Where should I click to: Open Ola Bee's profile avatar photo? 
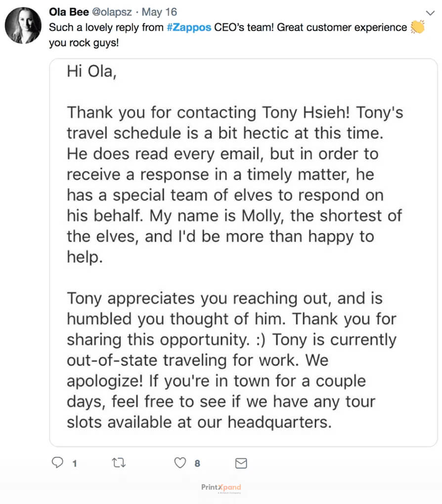click(23, 26)
